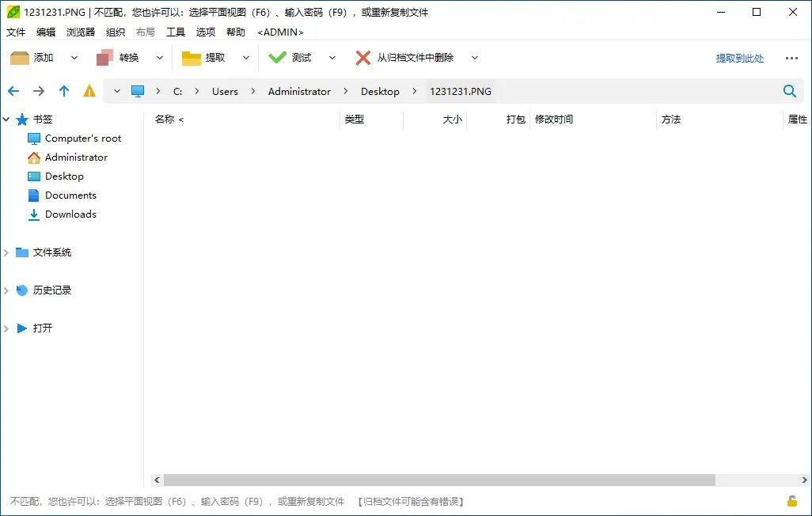
Task: Select Desktop segment in the address breadcrumb
Action: [x=380, y=91]
